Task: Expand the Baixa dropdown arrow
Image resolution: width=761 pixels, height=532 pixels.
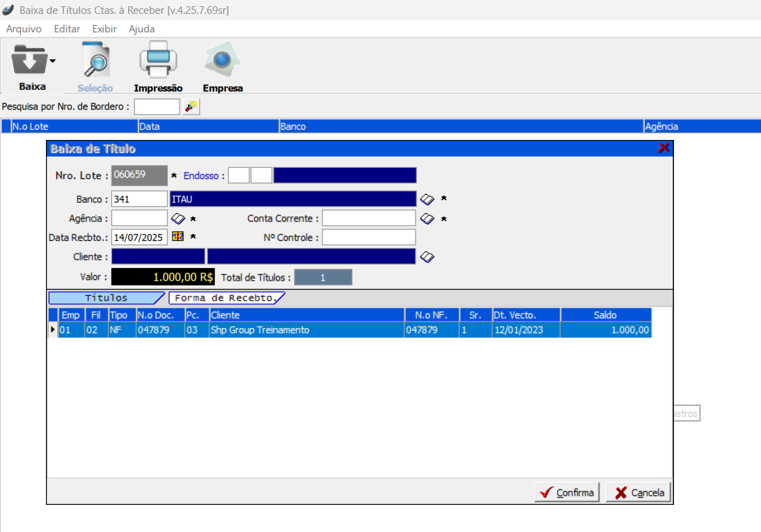Action: (52, 61)
